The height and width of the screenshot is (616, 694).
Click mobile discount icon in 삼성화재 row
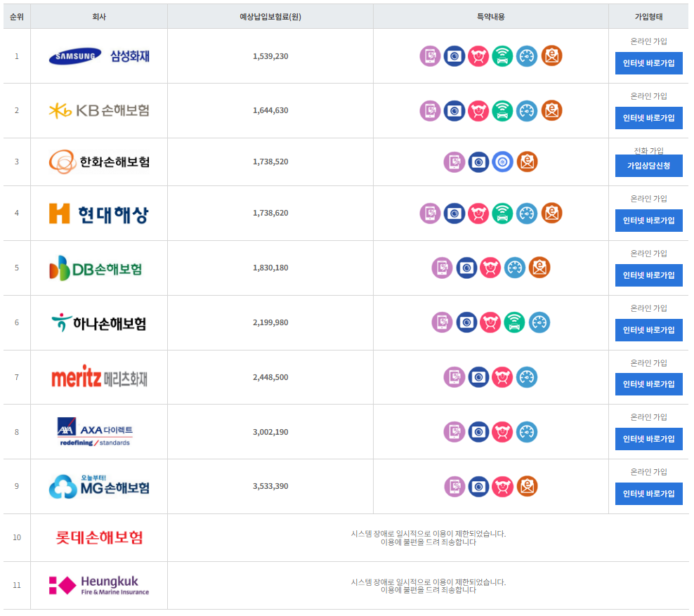click(430, 56)
